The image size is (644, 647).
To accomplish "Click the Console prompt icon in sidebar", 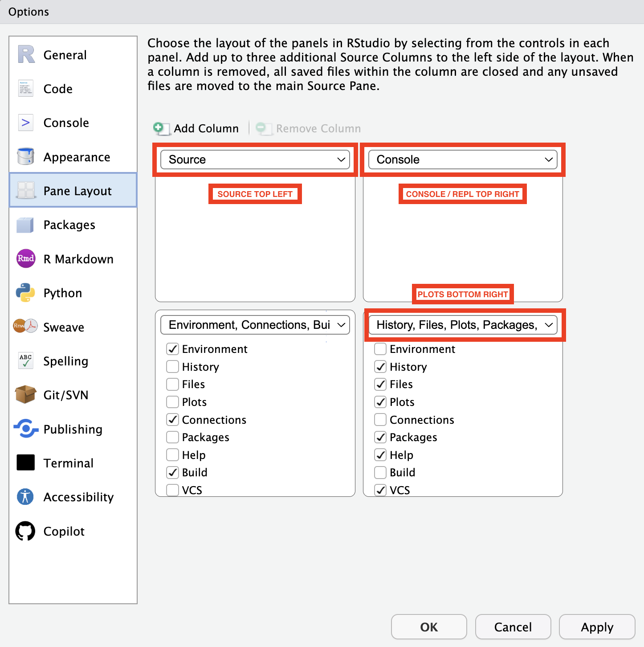I will [26, 123].
